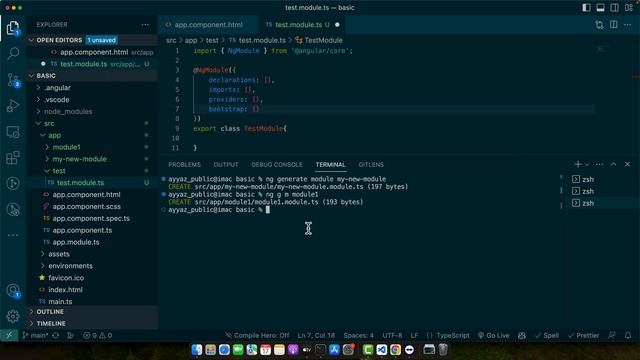Open Source Control view icon
The image size is (640, 360).
[x=13, y=80]
